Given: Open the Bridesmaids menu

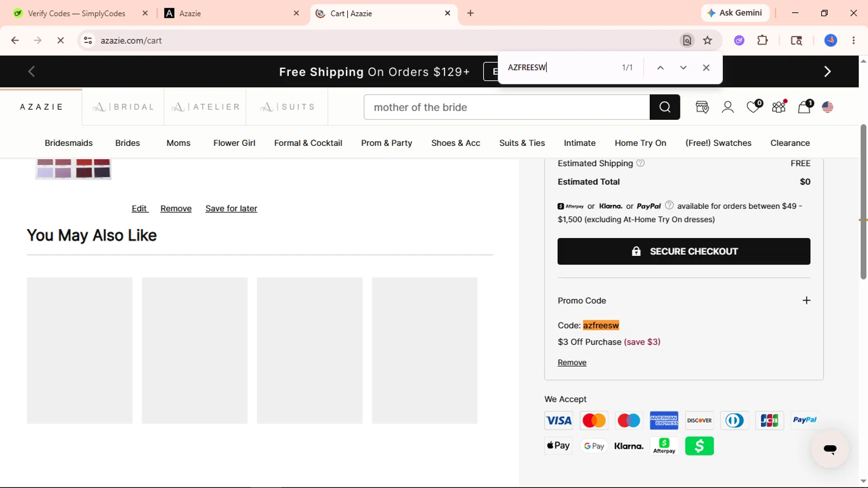Looking at the screenshot, I should 69,143.
